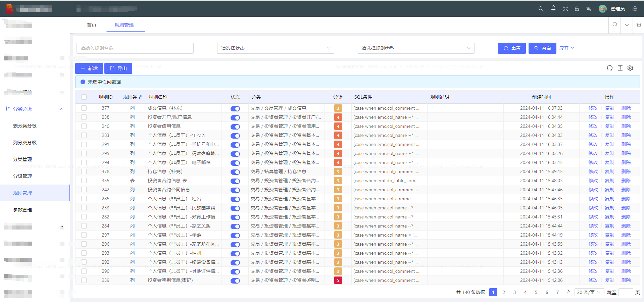The width and height of the screenshot is (644, 302).
Task: Click the 创建时间 column header
Action: click(x=541, y=97)
